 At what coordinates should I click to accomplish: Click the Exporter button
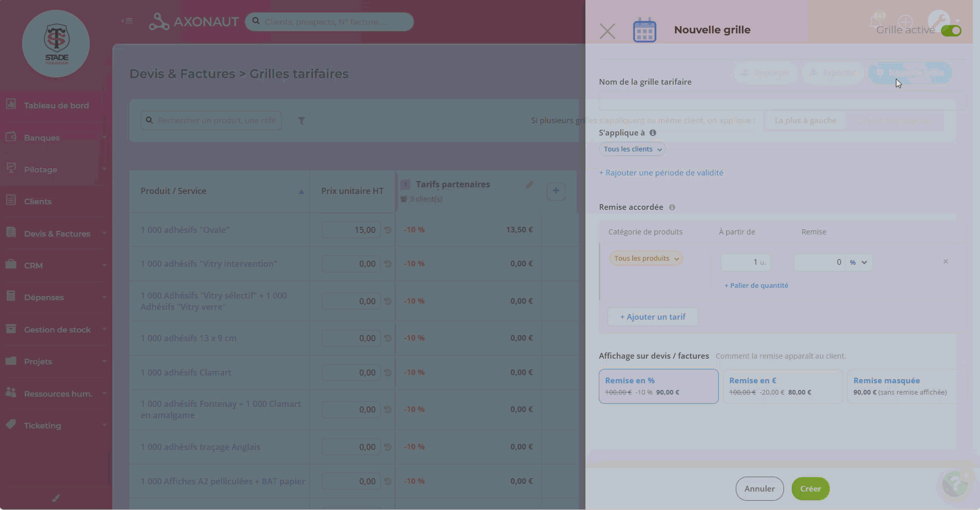(832, 73)
